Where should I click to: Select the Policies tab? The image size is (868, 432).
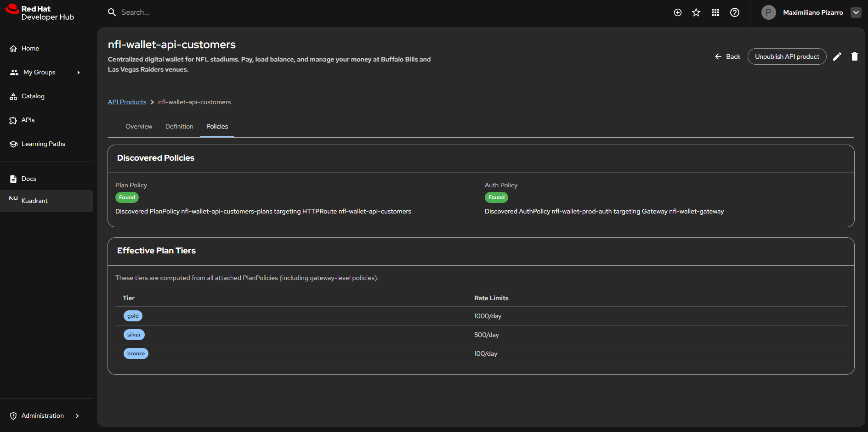tap(217, 126)
